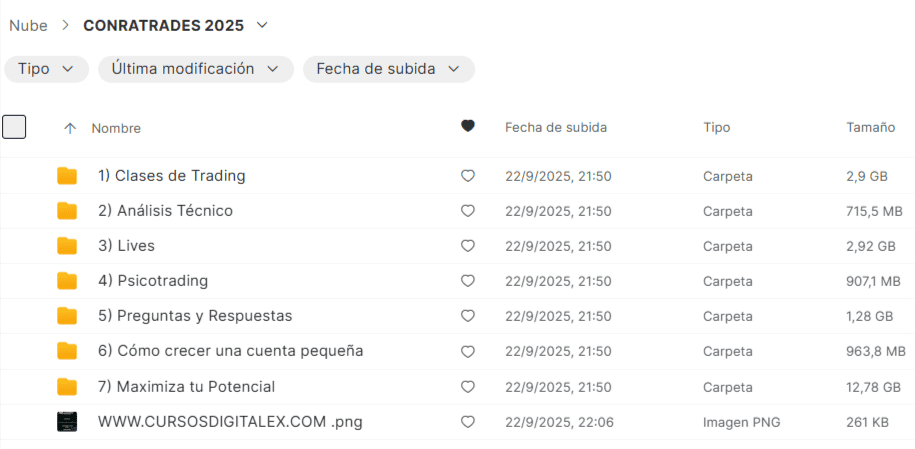Toggle the favorite heart for Cómo crecer una cuenta pequeña
915x449 pixels.
click(x=467, y=352)
